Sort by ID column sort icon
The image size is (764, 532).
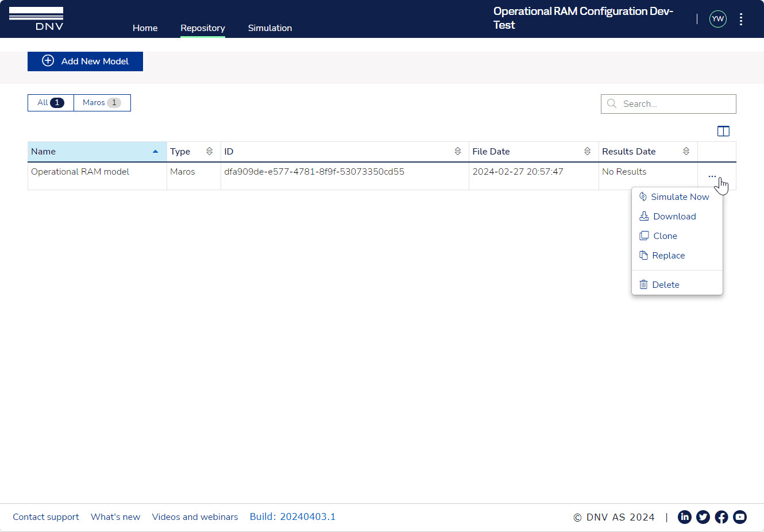coord(458,151)
